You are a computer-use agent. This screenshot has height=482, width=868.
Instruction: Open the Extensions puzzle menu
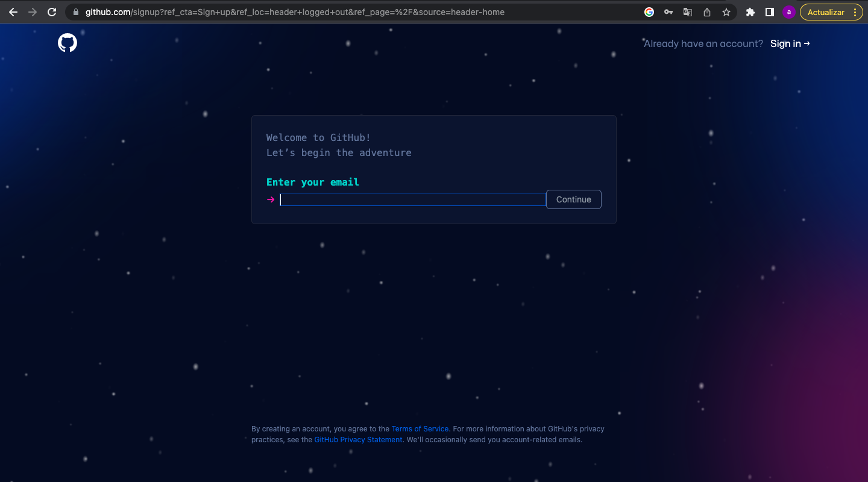[750, 12]
